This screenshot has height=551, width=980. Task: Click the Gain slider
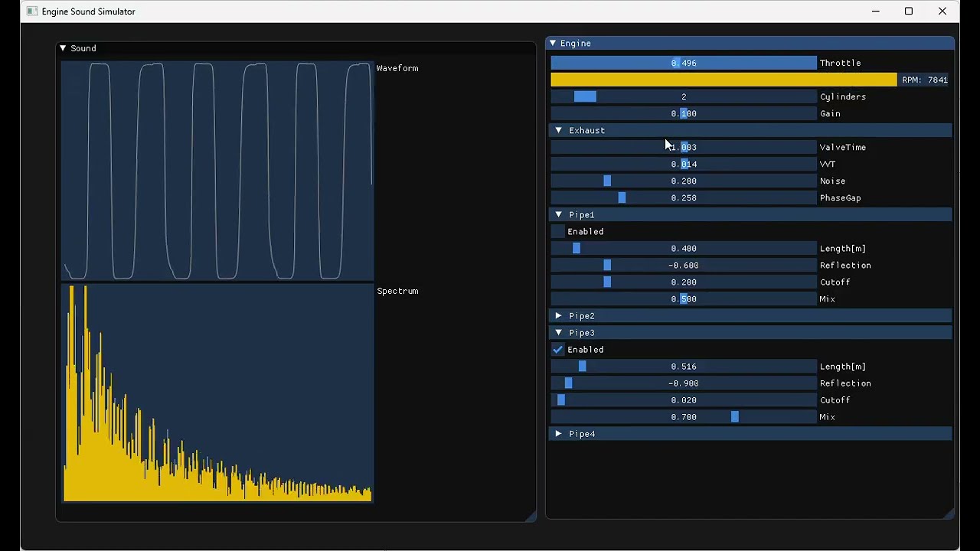[684, 113]
